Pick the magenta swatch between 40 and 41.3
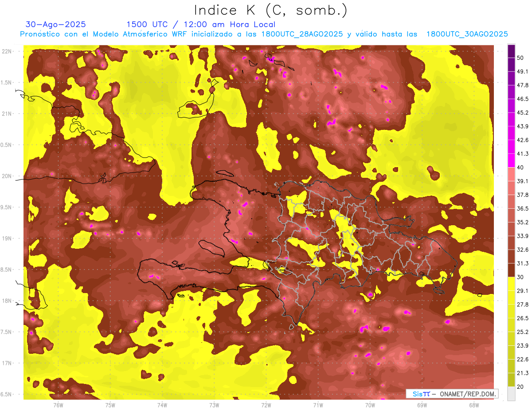 (x=511, y=160)
